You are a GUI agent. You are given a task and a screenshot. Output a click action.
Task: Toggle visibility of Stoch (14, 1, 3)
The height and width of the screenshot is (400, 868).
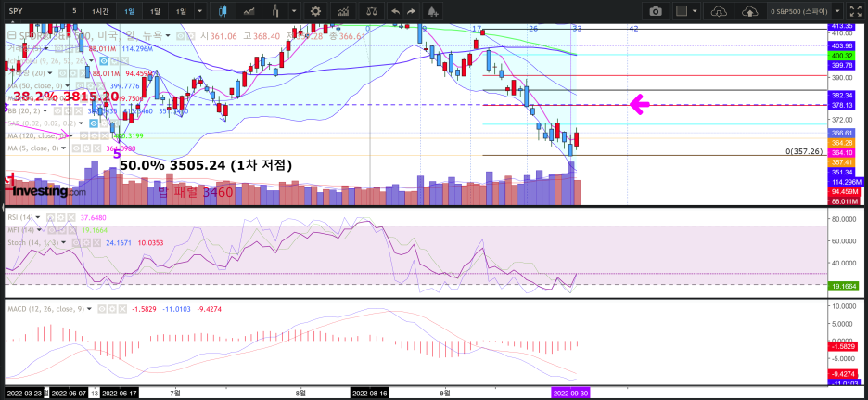click(x=76, y=242)
